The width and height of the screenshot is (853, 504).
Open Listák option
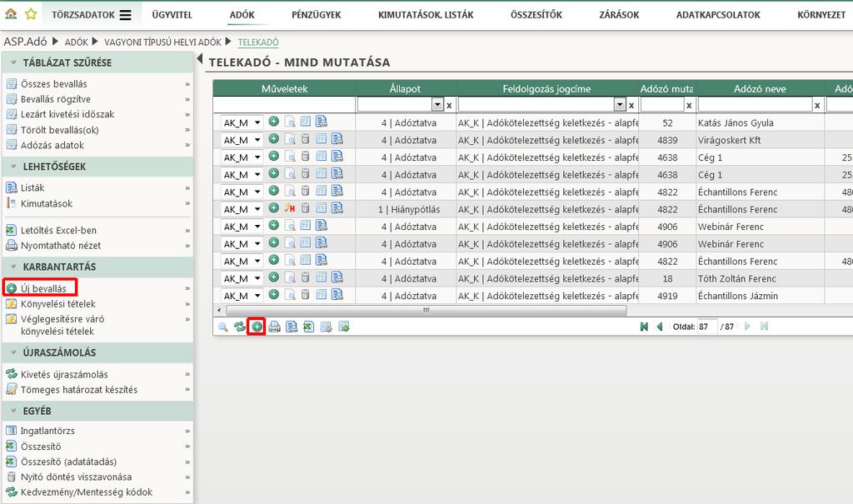click(32, 187)
